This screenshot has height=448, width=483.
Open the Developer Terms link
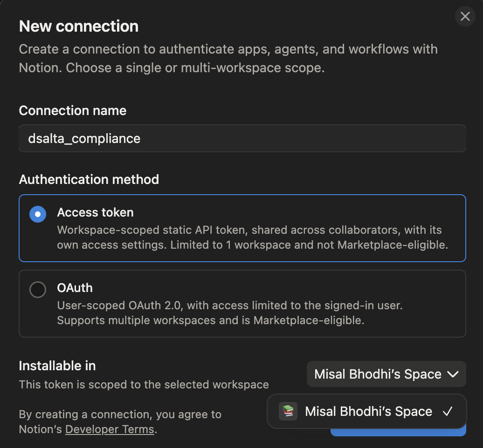point(110,429)
